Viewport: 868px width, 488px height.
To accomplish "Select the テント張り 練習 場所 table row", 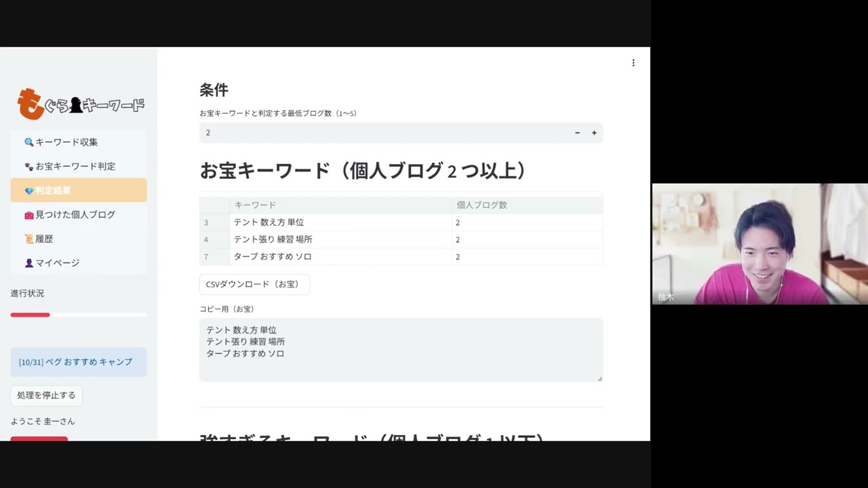I will [x=273, y=239].
